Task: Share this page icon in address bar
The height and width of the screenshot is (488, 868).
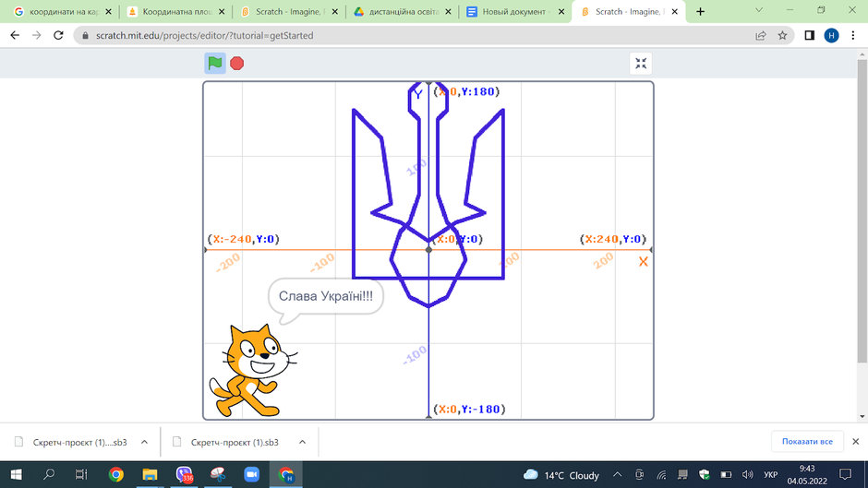Action: point(761,35)
